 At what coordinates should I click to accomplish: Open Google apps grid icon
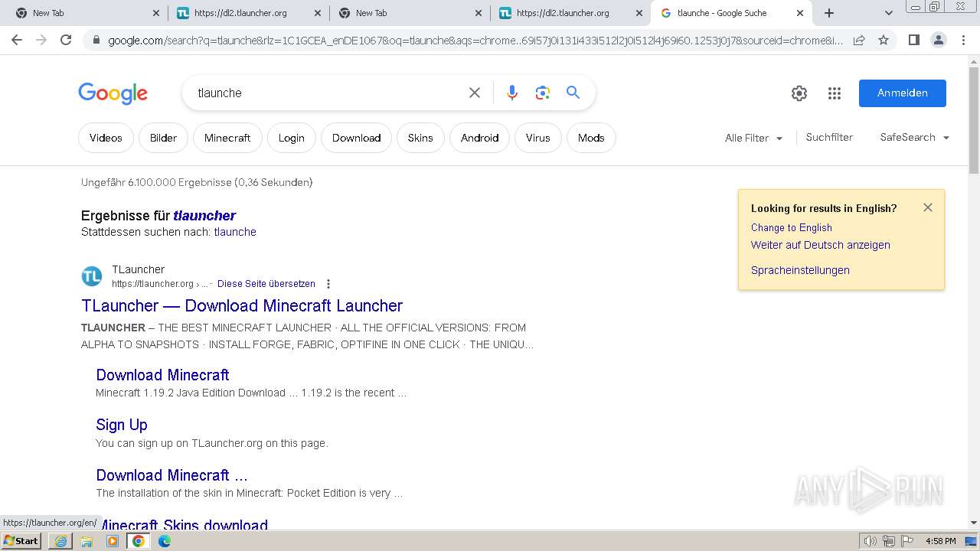(x=835, y=93)
